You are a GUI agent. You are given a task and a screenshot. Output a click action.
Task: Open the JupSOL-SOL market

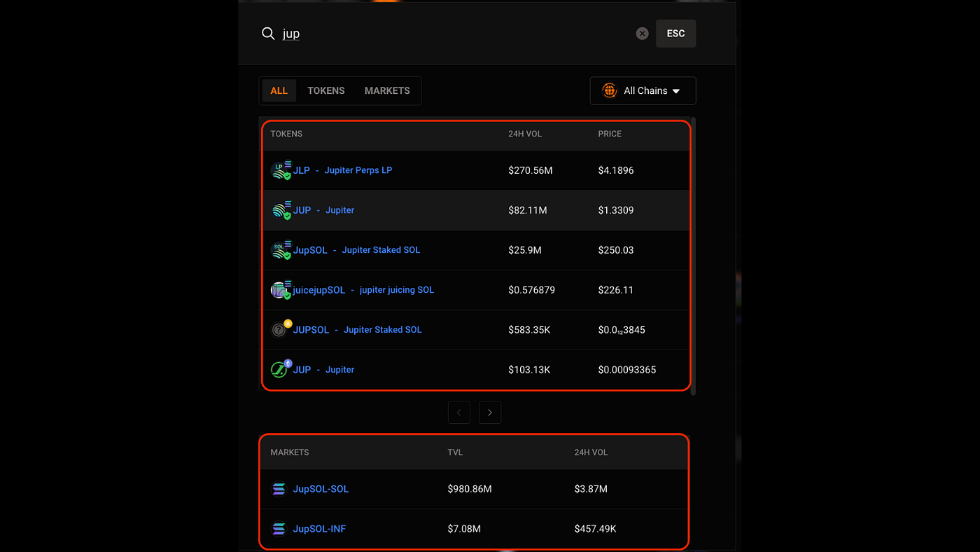[x=321, y=489]
